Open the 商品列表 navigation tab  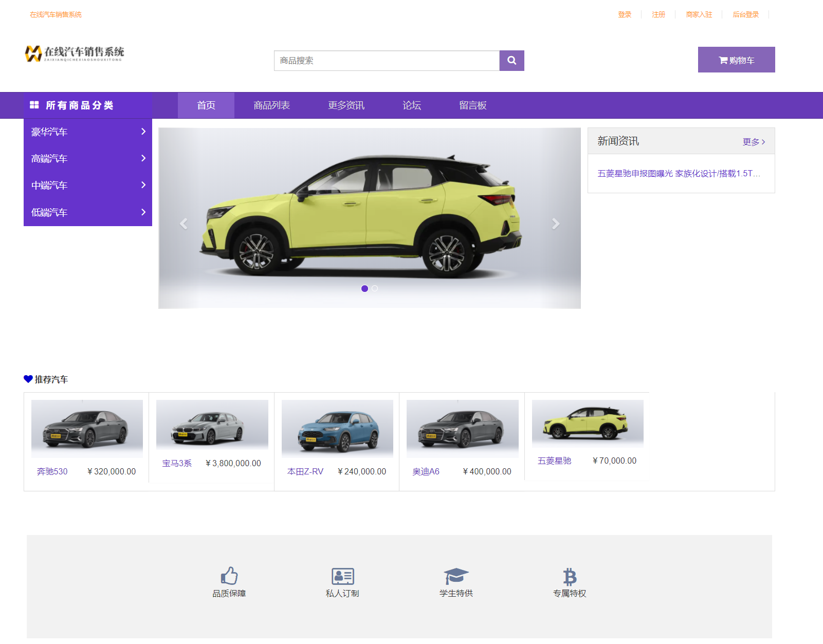(271, 105)
